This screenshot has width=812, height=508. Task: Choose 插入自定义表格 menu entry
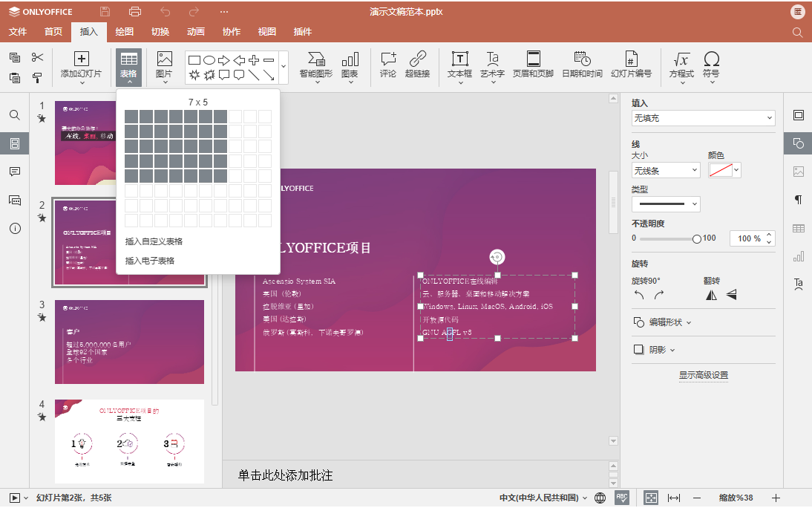(198, 241)
